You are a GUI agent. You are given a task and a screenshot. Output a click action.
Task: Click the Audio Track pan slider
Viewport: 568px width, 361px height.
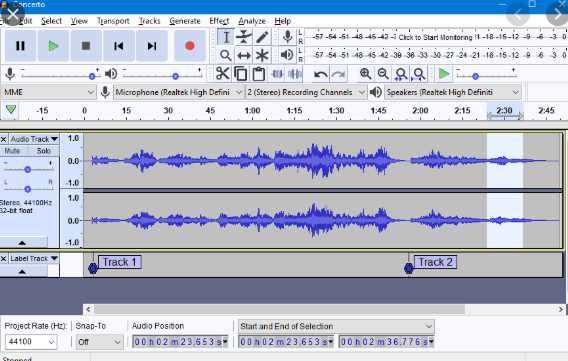(x=28, y=189)
